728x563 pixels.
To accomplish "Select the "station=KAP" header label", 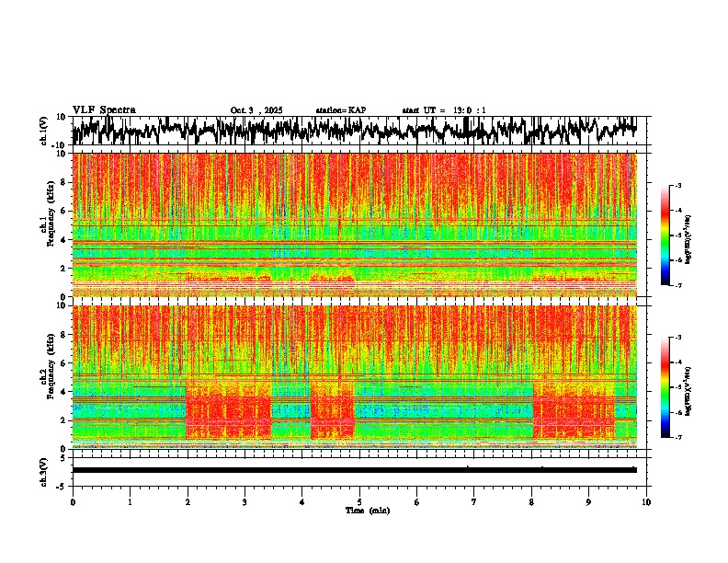I will pos(341,110).
